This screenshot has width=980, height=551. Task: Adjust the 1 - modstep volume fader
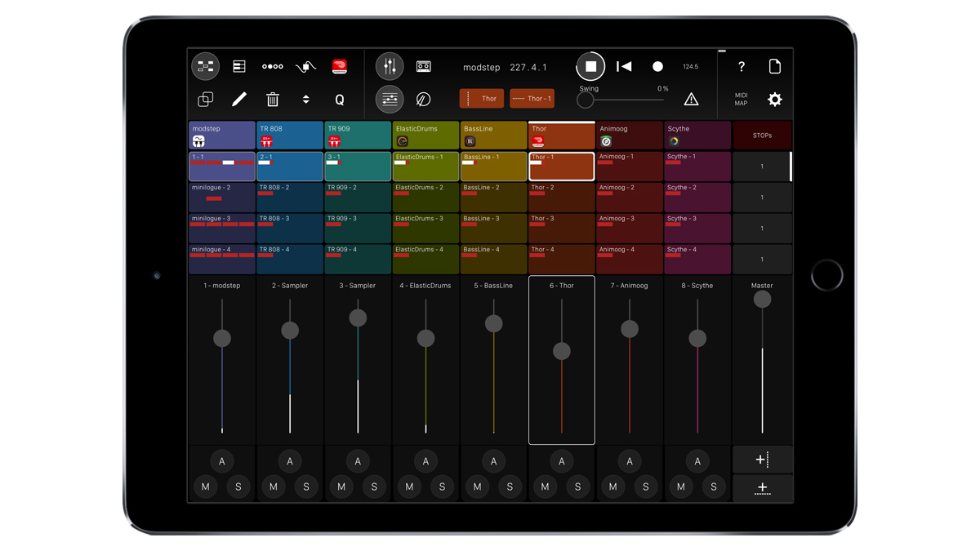(222, 338)
